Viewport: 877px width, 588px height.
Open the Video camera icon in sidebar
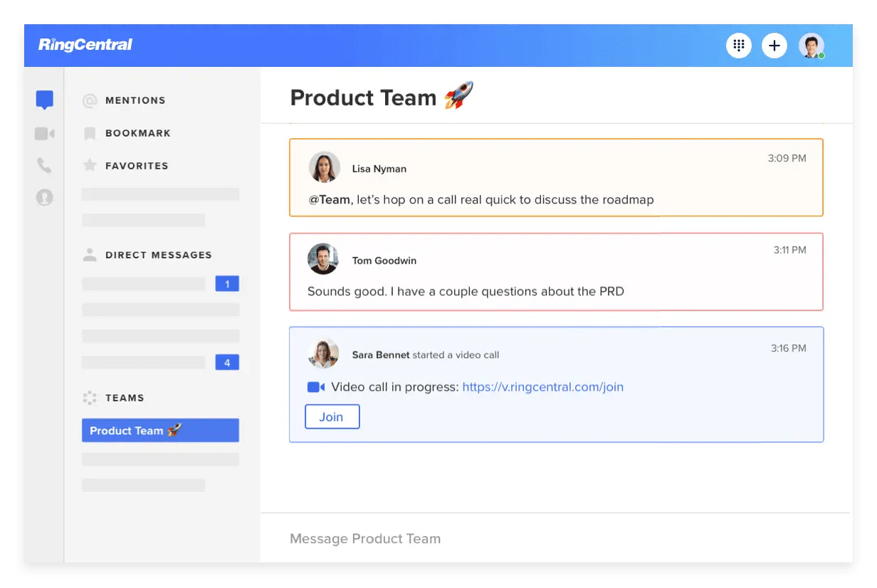(44, 134)
